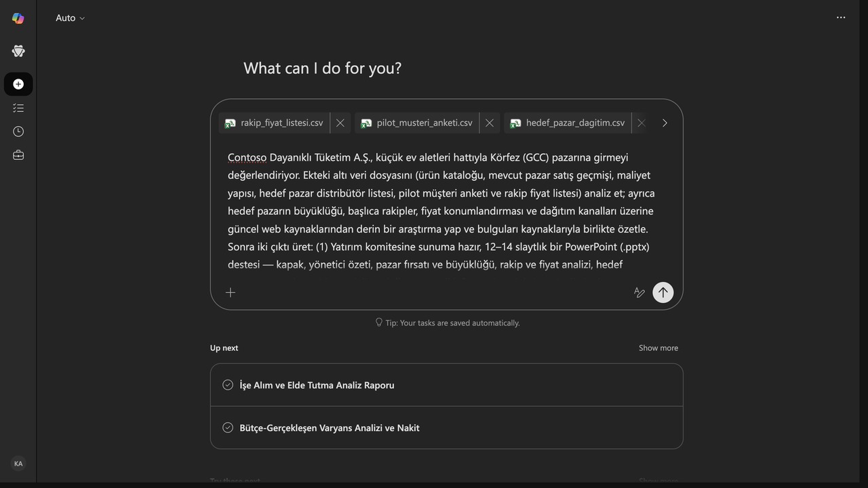Open the history clock icon in the sidebar
The height and width of the screenshot is (488, 868).
click(x=18, y=131)
